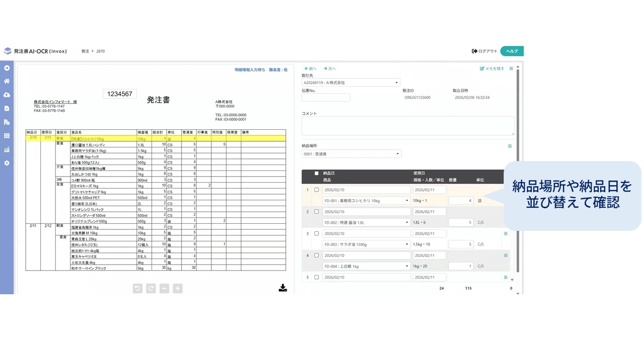
Task: Click the 発注 breadcrumb item
Action: (x=85, y=51)
